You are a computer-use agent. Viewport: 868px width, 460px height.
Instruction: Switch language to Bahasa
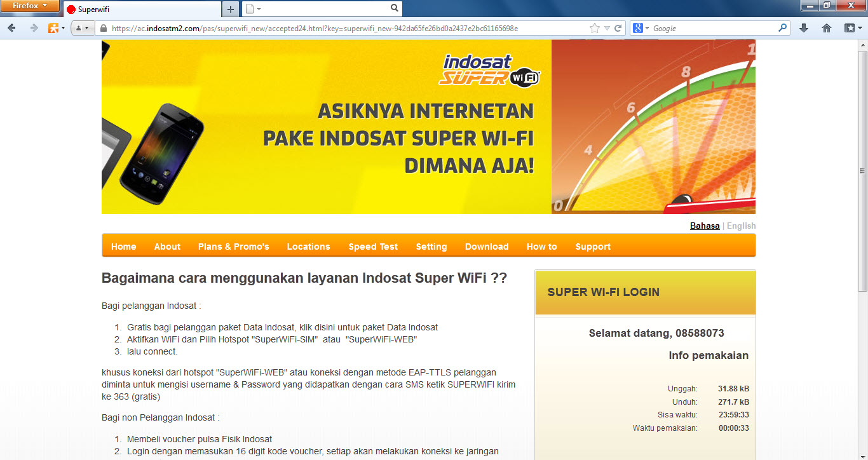pos(705,226)
